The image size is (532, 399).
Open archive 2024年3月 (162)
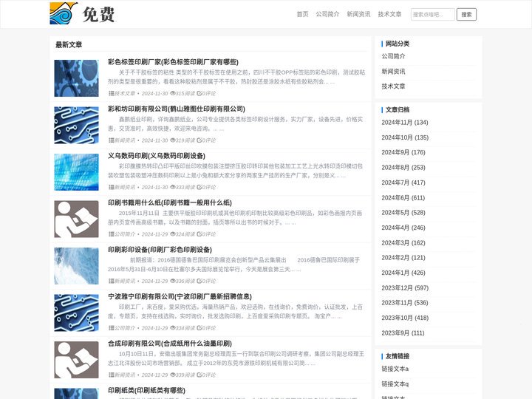pyautogui.click(x=403, y=243)
